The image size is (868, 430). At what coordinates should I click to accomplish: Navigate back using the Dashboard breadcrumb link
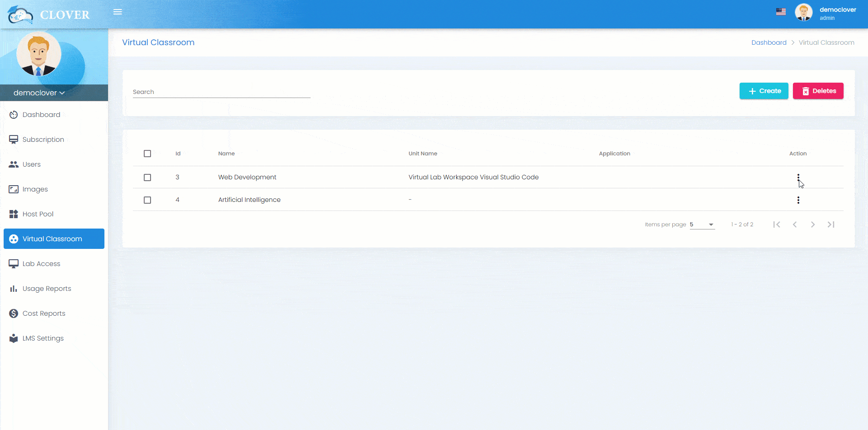pos(769,42)
